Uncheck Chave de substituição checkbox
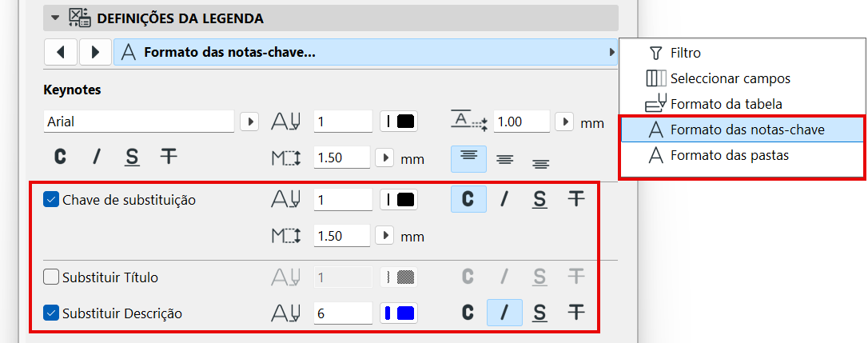Image resolution: width=868 pixels, height=343 pixels. 51,200
